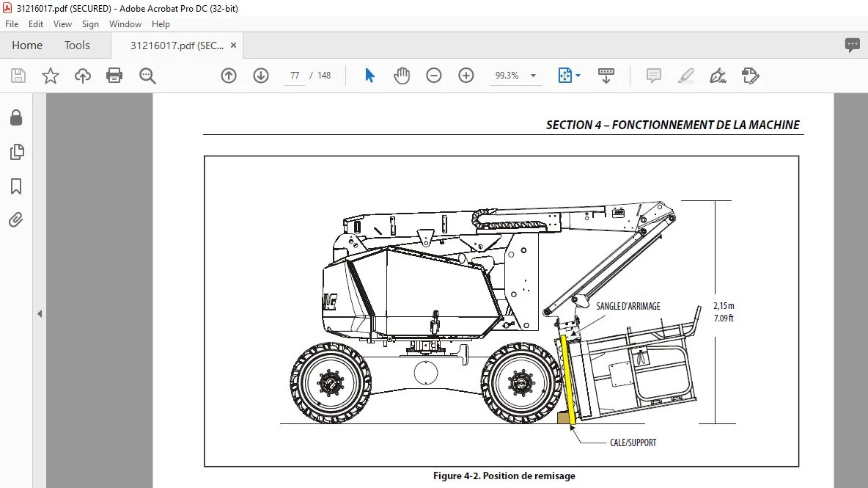Open the zoom level dropdown arrow
Image resolution: width=868 pixels, height=488 pixels.
(533, 76)
